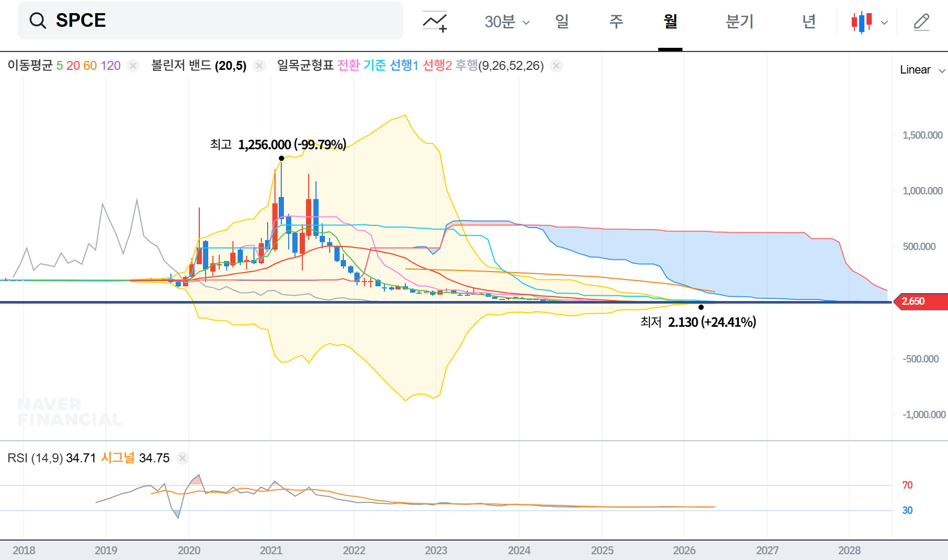This screenshot has height=560, width=948.
Task: Open the 이동평균 indicator settings label
Action: (30, 66)
